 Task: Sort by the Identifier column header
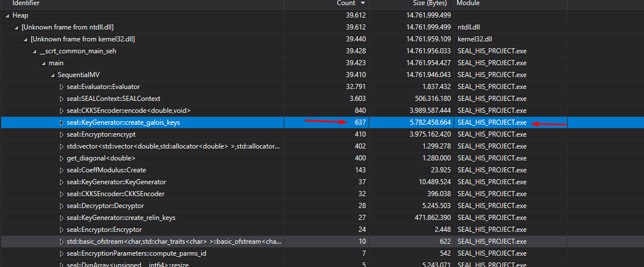[26, 3]
